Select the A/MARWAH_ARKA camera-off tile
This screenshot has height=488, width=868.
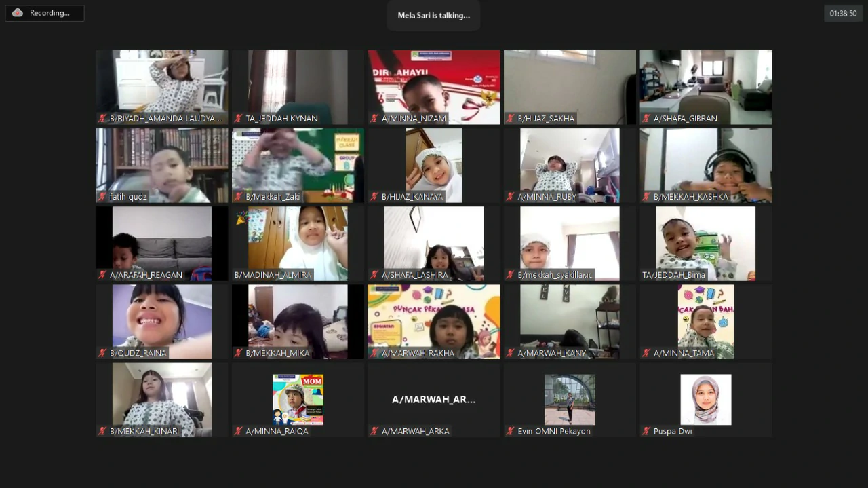pos(433,400)
